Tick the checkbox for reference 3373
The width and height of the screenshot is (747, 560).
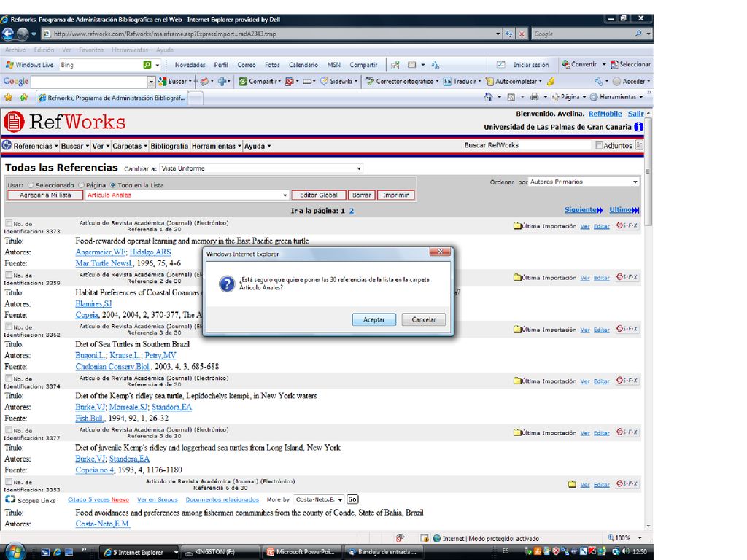[9, 222]
